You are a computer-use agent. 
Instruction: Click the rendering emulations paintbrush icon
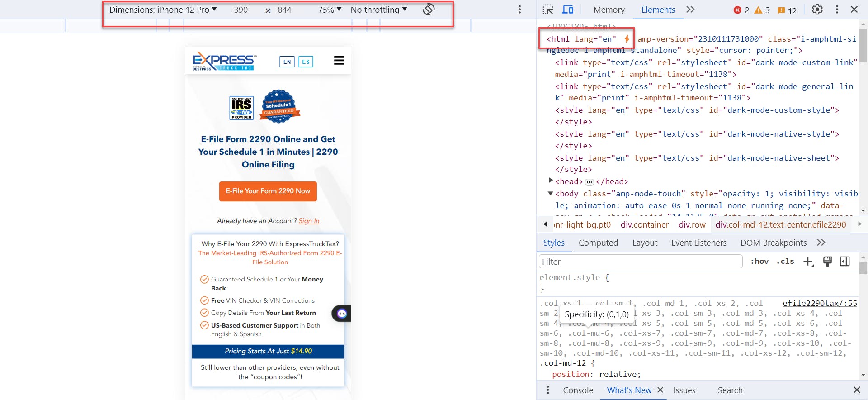click(x=827, y=262)
